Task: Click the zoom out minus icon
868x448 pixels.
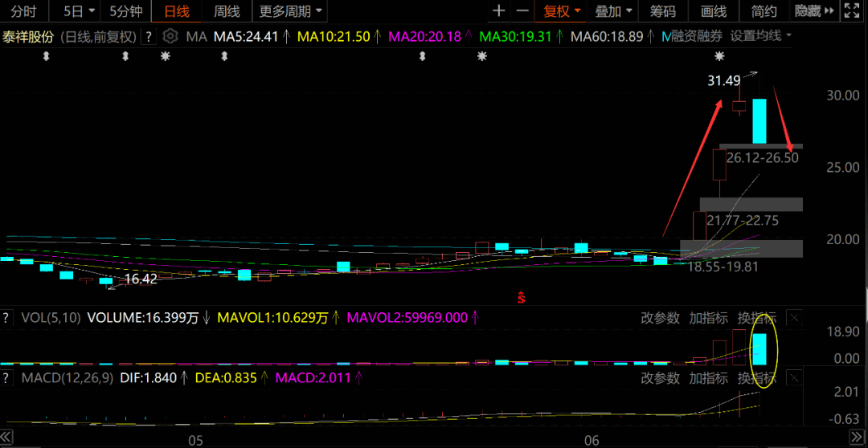Action: pos(522,10)
